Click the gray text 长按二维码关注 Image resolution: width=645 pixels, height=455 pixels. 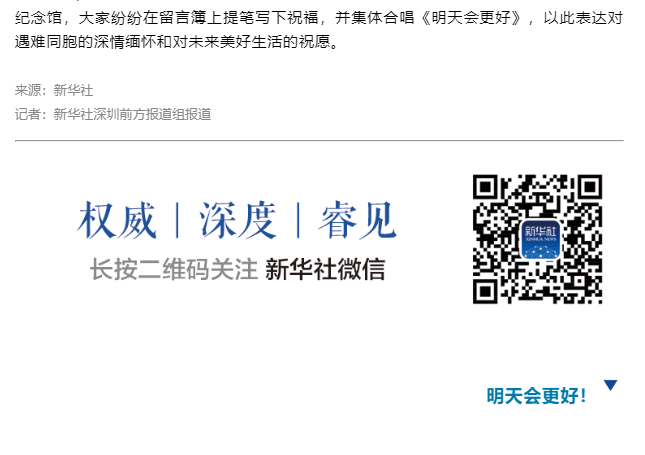point(174,269)
